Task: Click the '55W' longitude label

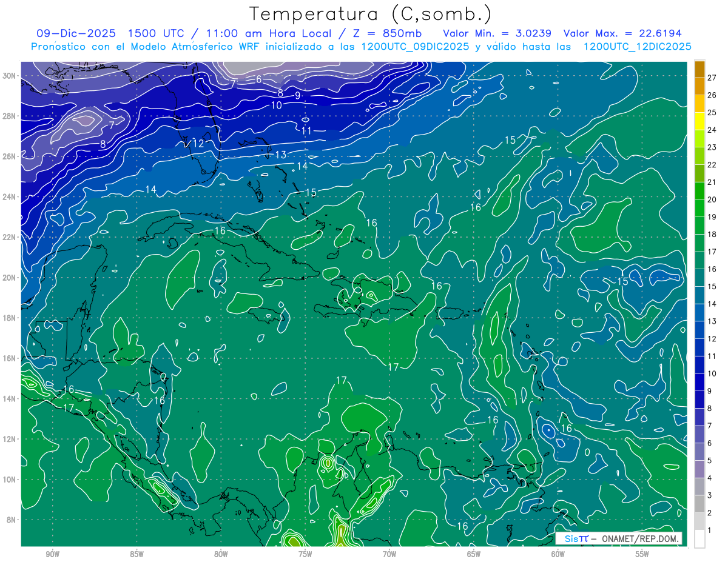Action: point(642,554)
